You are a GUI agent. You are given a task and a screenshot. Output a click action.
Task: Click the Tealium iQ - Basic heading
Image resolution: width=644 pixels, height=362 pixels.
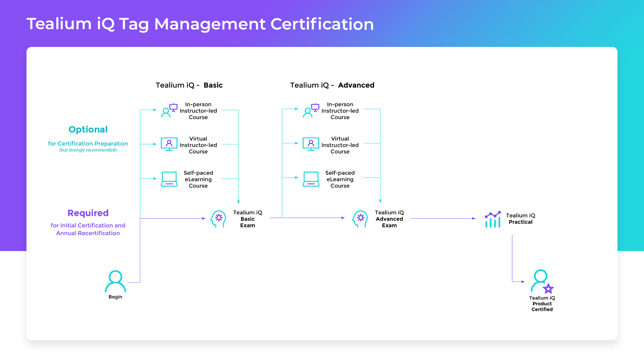[x=189, y=85]
